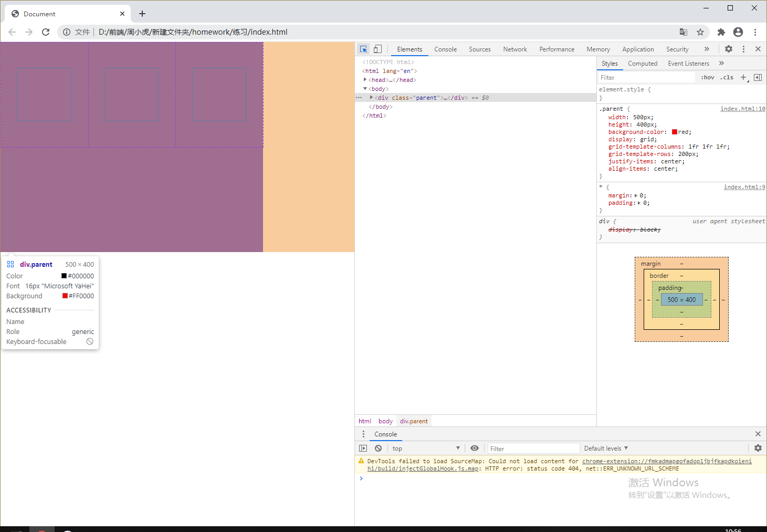Open Extensions puzzle icon
Viewport: 767px width, 532px height.
click(x=721, y=32)
